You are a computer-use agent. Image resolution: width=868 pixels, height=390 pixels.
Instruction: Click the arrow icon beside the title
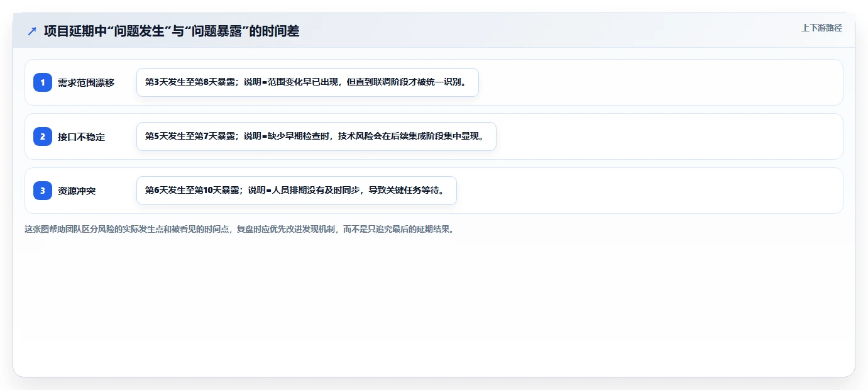(x=32, y=31)
